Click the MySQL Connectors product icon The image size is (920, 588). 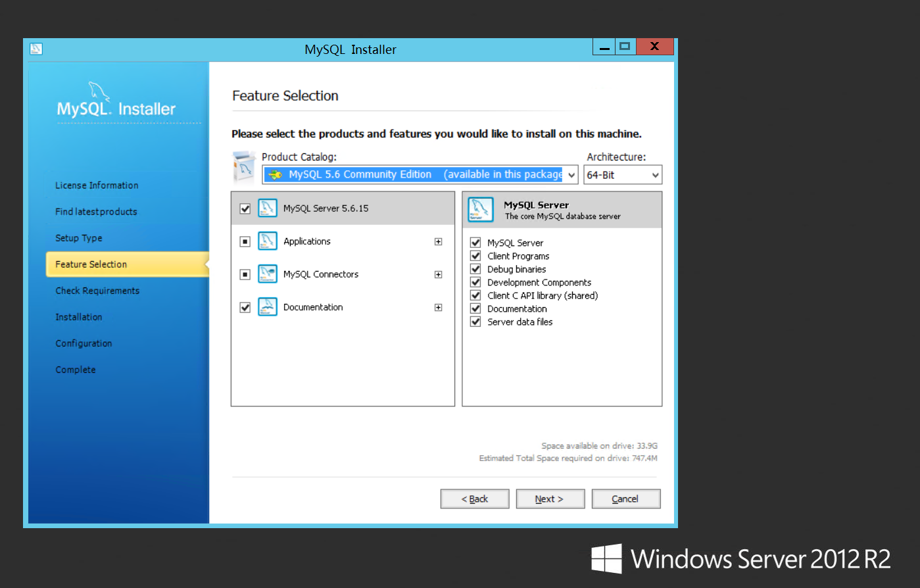[268, 274]
